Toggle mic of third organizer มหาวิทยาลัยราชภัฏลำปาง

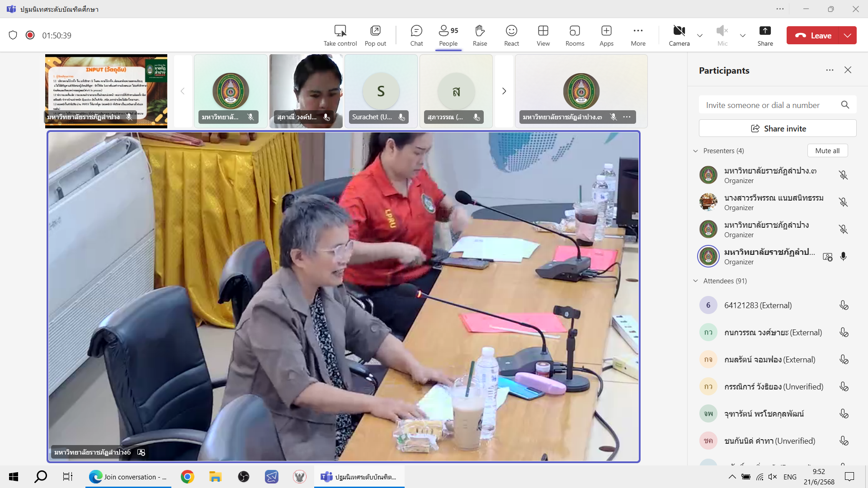(843, 230)
